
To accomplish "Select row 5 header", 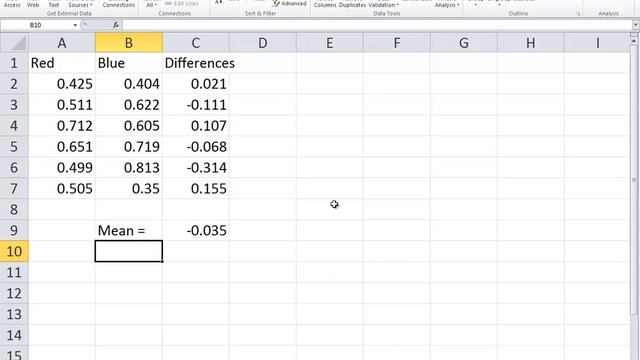I will point(14,147).
